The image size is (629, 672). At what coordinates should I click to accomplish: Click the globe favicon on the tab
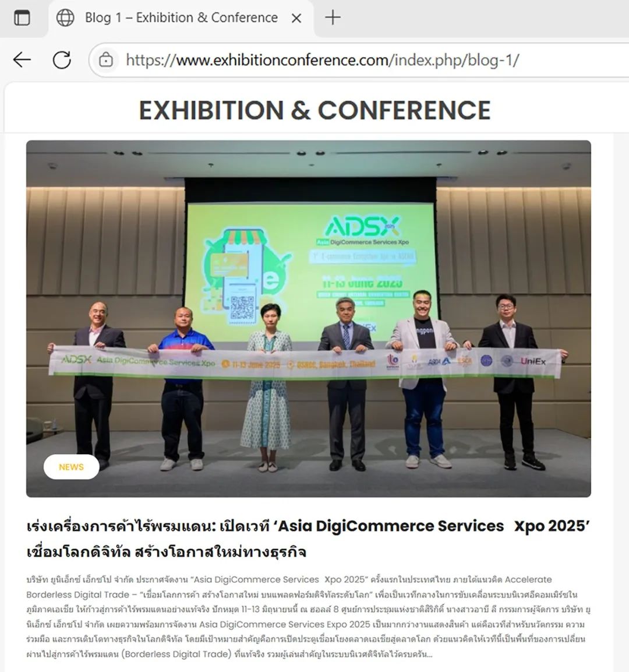[x=65, y=17]
